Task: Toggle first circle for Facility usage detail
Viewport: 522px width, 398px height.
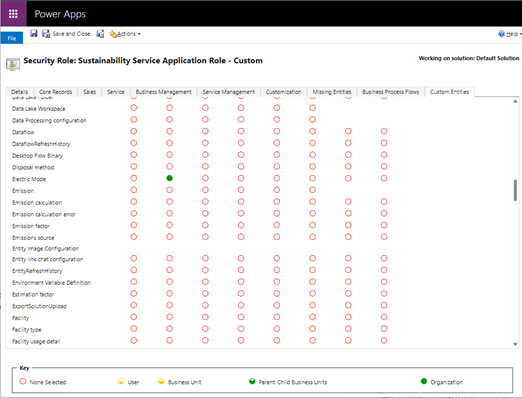Action: 134,341
